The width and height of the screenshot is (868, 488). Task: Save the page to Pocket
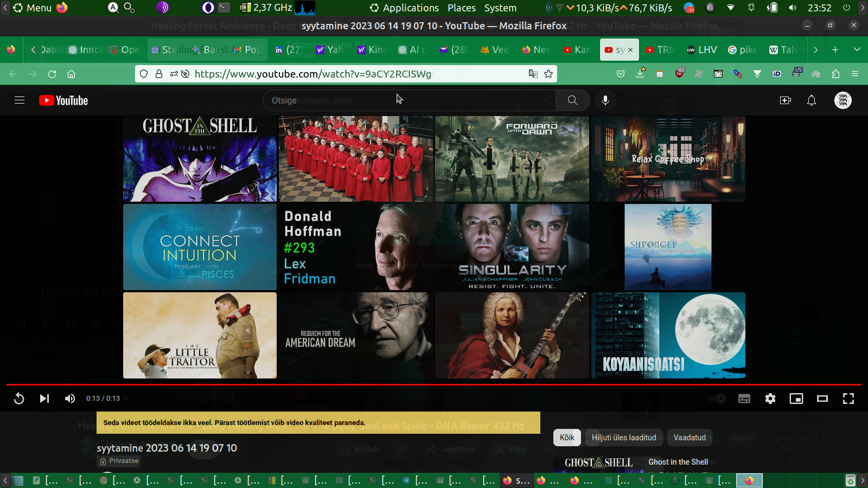point(621,74)
